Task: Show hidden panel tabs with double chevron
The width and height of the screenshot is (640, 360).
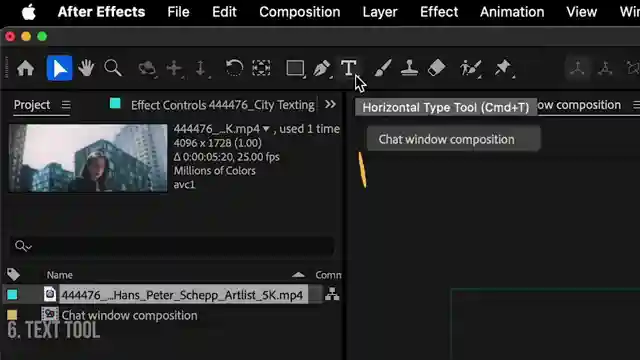Action: click(x=330, y=104)
